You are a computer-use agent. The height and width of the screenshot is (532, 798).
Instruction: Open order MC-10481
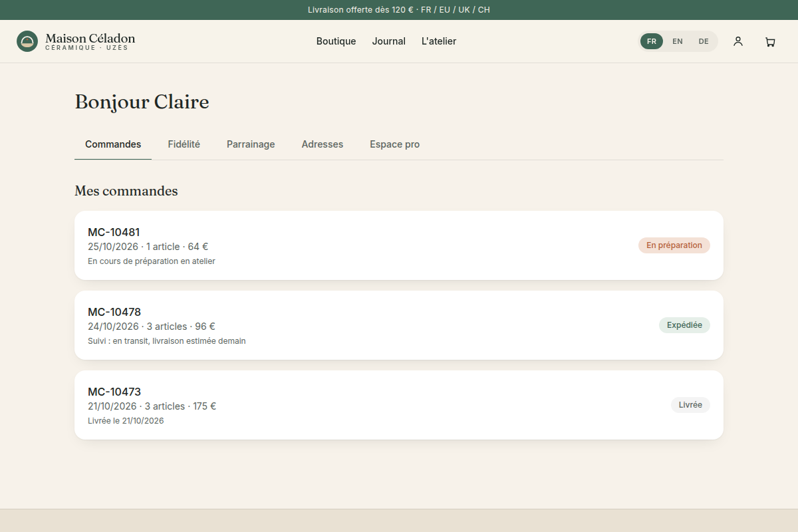[x=399, y=245]
